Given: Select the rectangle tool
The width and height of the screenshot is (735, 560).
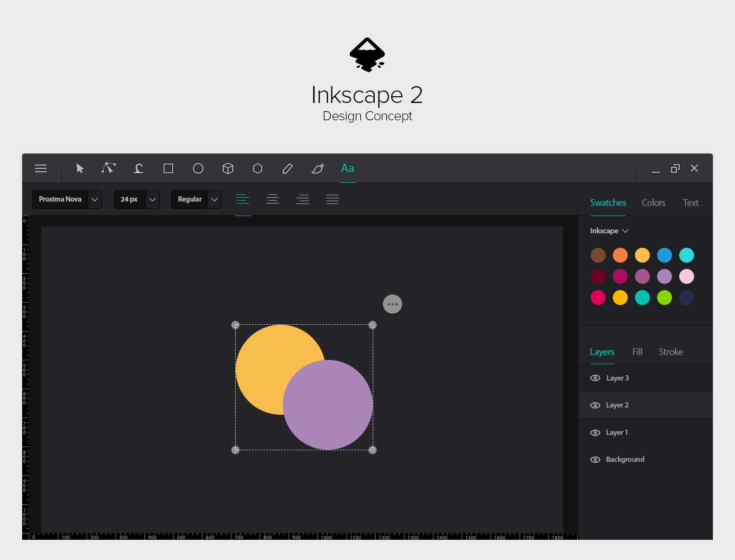Looking at the screenshot, I should [168, 168].
